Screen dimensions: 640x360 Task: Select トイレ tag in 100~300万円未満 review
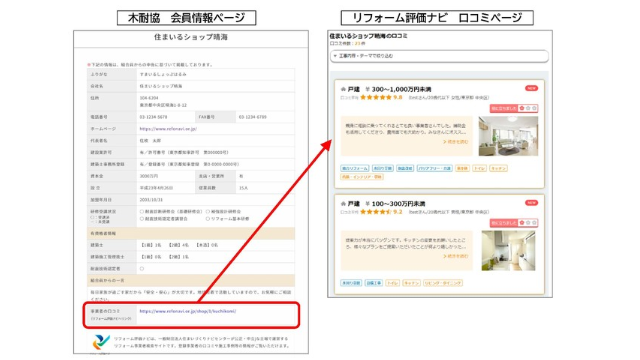tap(393, 282)
